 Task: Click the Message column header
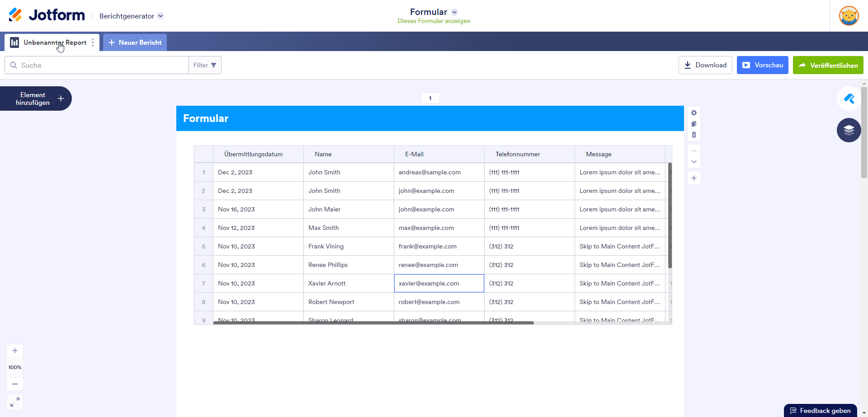pos(620,154)
